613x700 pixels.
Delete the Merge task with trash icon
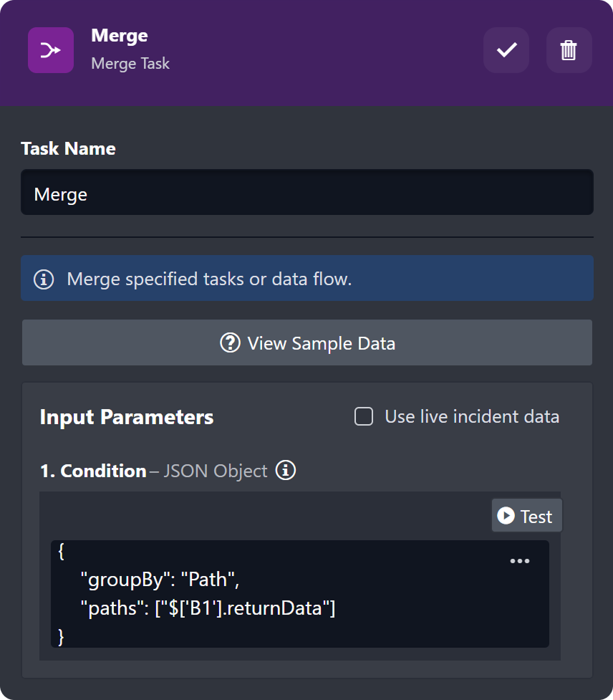pos(569,50)
